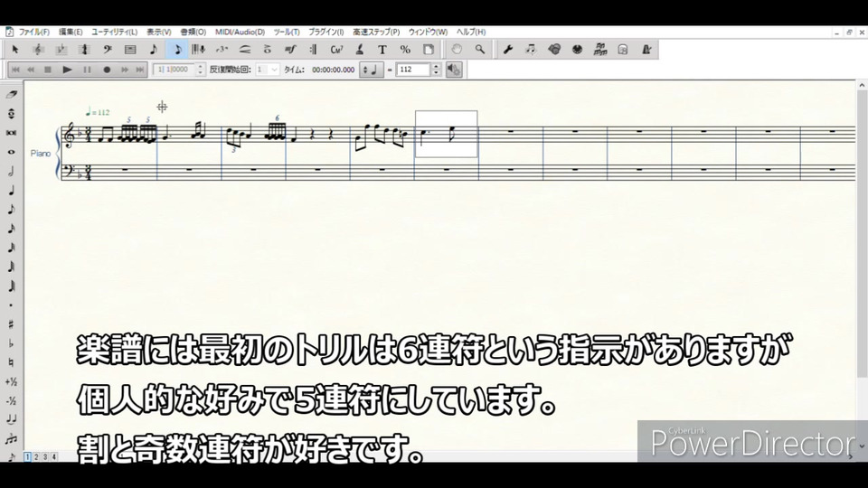The image size is (868, 488).
Task: Toggle the playback speaker settings button
Action: click(454, 70)
